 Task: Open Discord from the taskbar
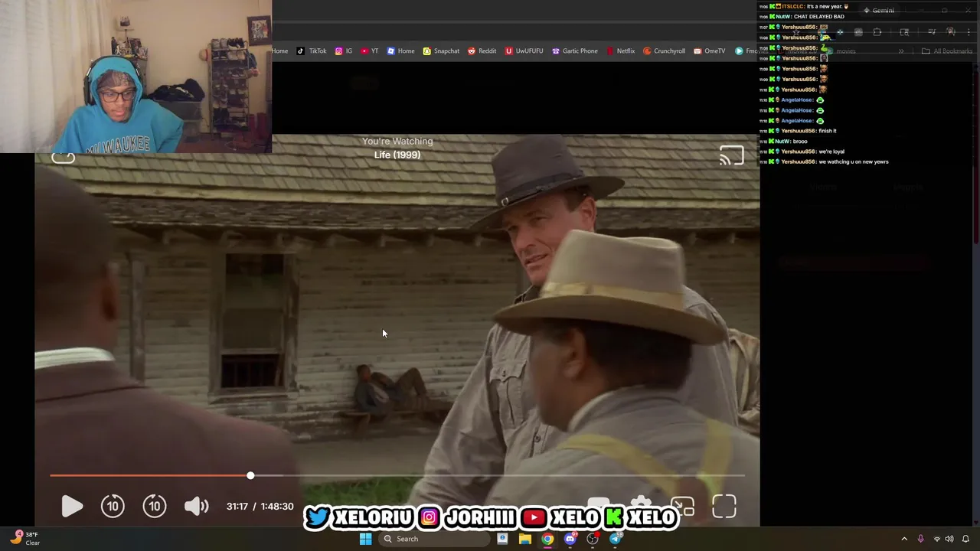point(570,539)
